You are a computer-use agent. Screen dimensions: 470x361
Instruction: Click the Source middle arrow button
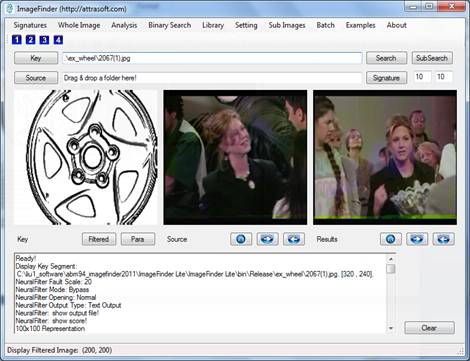[267, 239]
